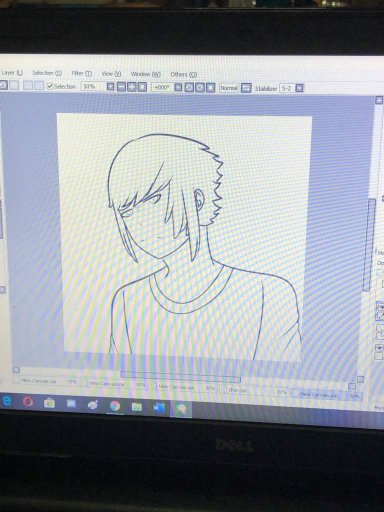This screenshot has width=384, height=512.
Task: Open the Microsoft Store taskbar icon
Action: (49, 403)
